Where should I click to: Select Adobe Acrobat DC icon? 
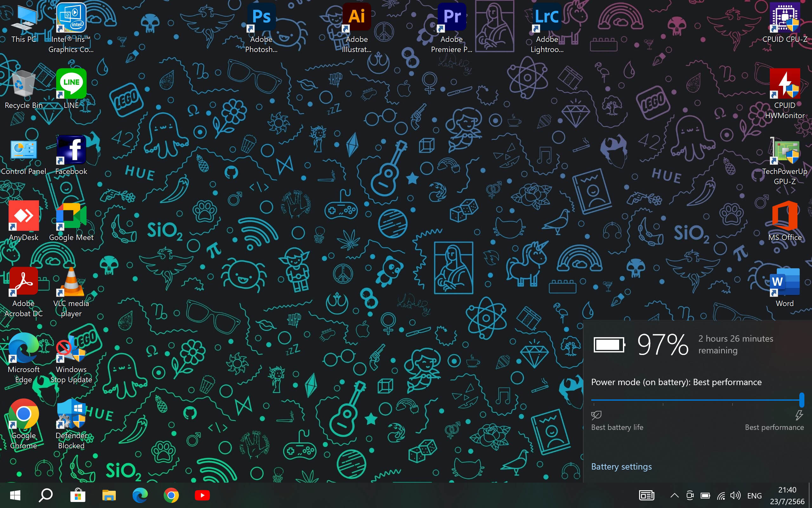[x=23, y=292]
